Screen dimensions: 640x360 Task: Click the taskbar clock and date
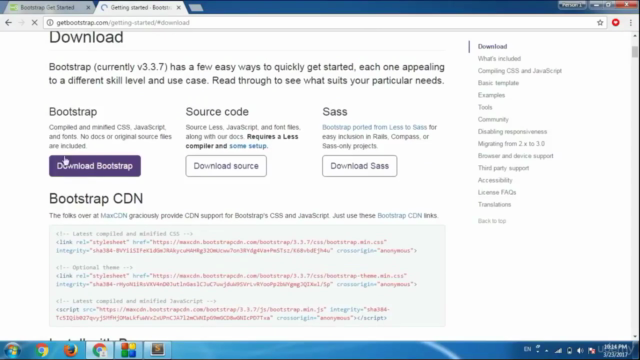pos(616,350)
